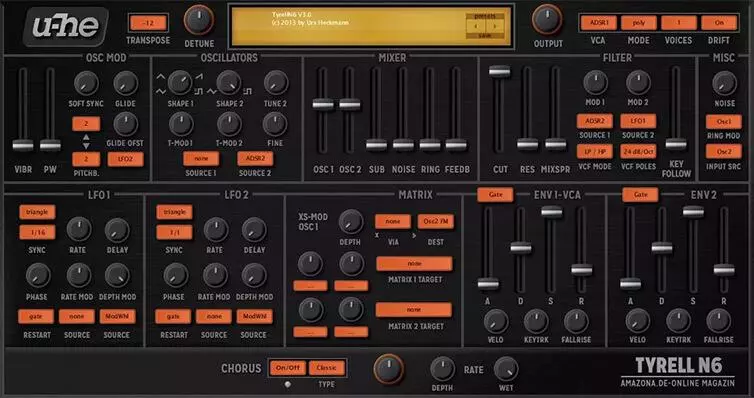Open the Voices count selector
Viewport: 754px width, 398px height.
[679, 23]
